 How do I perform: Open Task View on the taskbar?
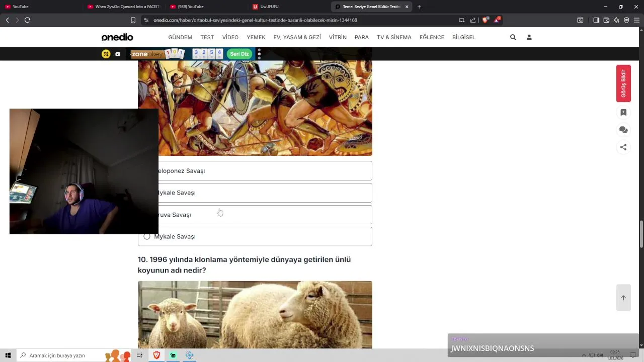(x=139, y=355)
